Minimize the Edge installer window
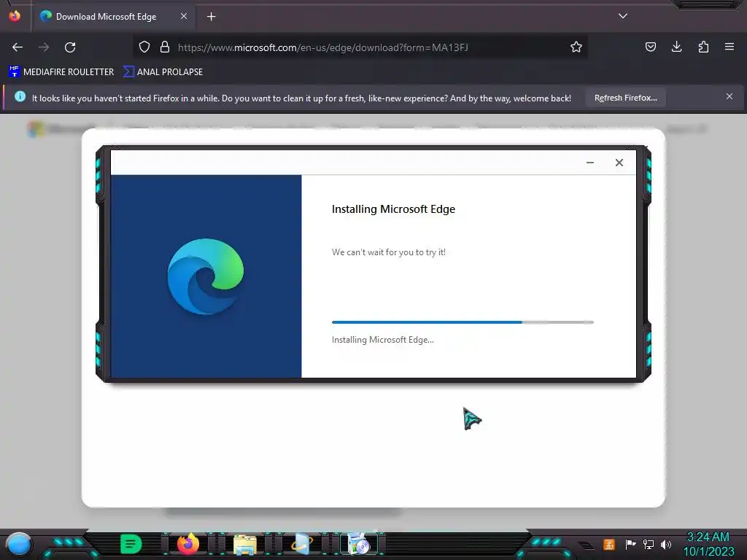747x560 pixels. [589, 163]
